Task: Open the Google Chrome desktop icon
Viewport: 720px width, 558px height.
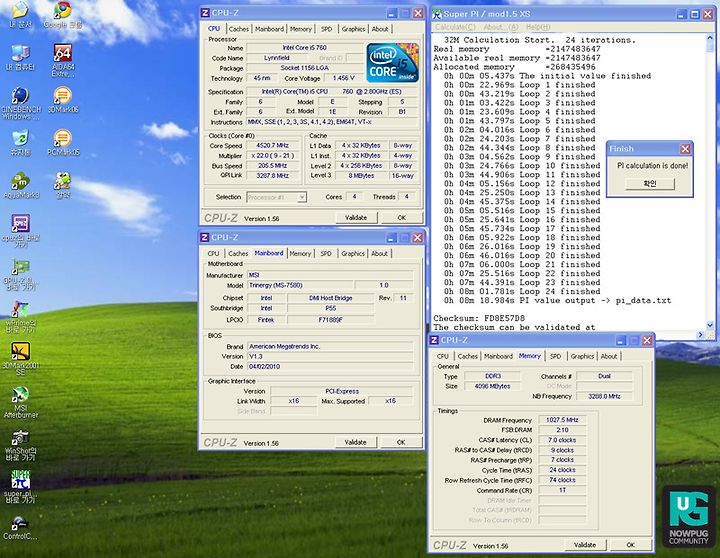Action: (63, 15)
